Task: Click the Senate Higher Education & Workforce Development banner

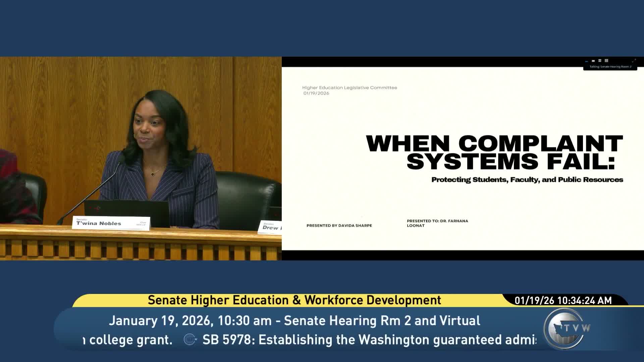Action: click(294, 300)
